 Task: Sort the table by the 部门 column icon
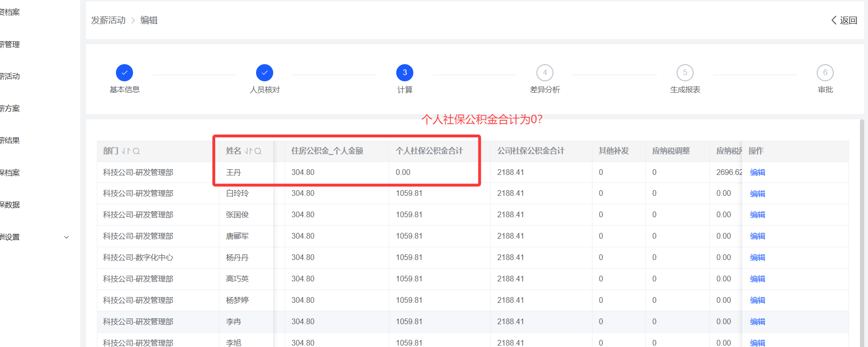coord(126,151)
